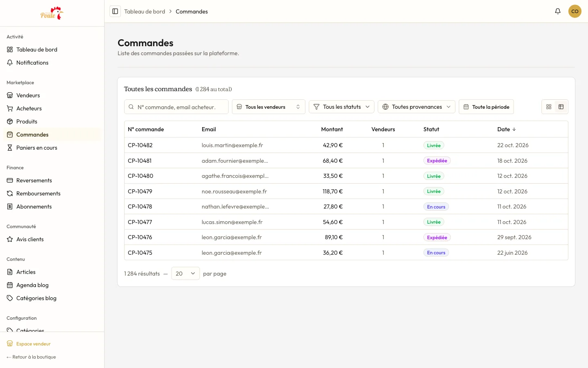Click the Vendeurs column header
Screen dimensions: 588x368
pyautogui.click(x=383, y=129)
